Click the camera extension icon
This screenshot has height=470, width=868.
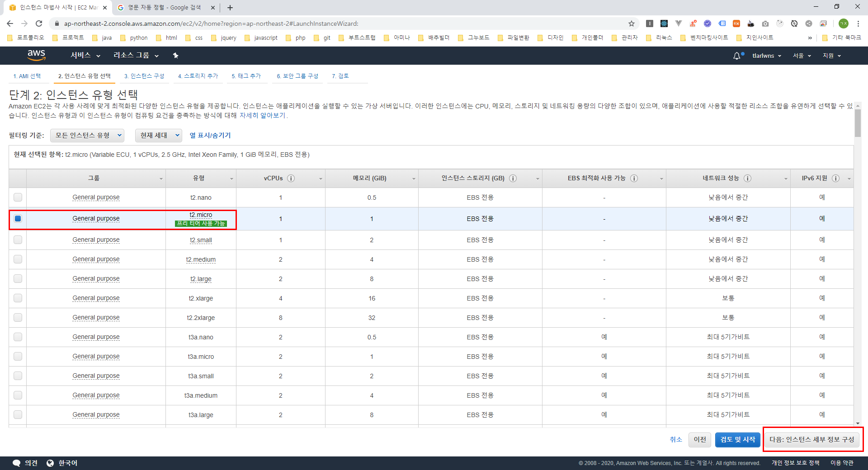click(765, 23)
